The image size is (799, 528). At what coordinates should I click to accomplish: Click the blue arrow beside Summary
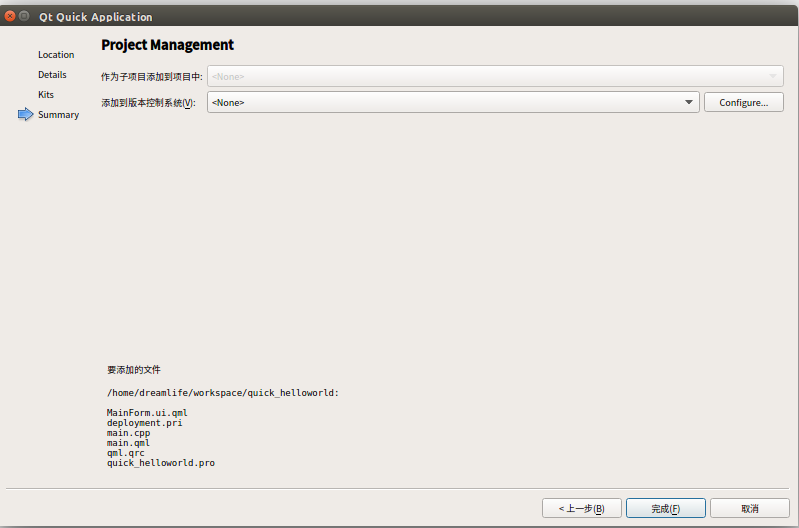[25, 115]
